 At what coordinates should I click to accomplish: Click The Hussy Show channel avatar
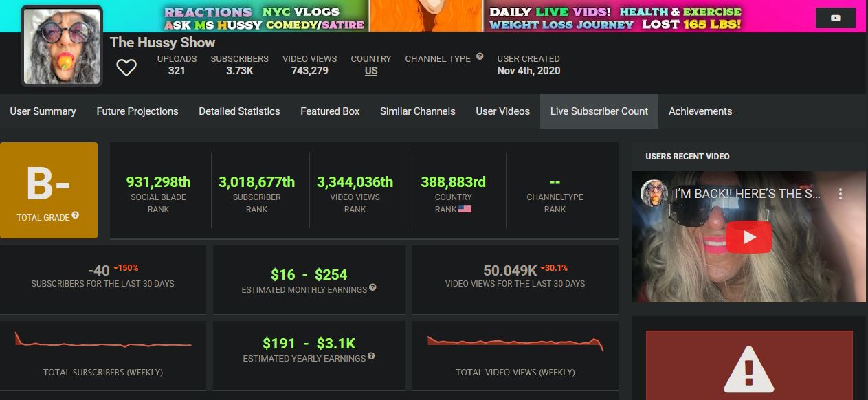click(62, 46)
